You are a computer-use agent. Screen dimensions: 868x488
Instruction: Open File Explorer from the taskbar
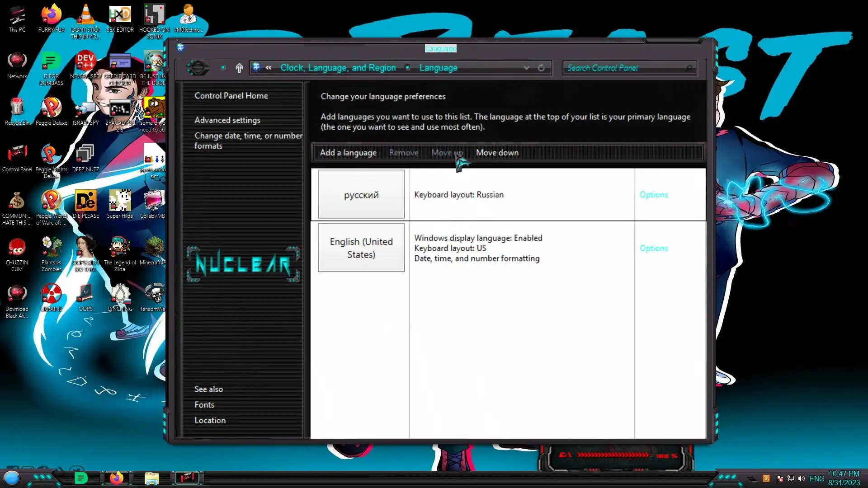(151, 478)
